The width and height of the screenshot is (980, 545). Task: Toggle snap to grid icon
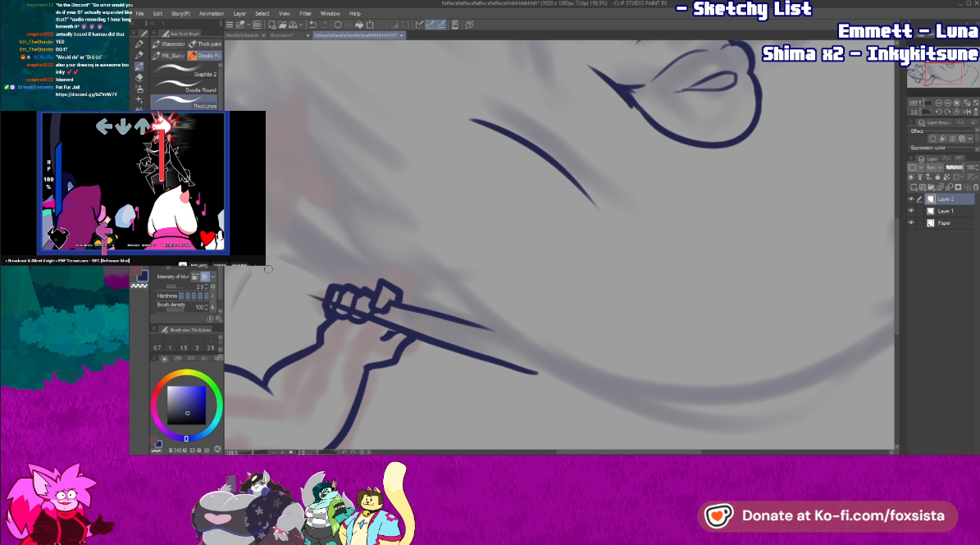[x=441, y=25]
